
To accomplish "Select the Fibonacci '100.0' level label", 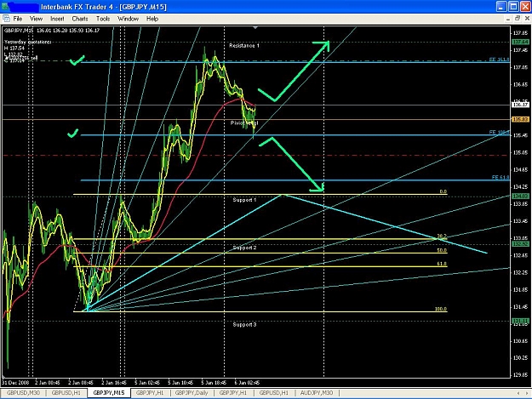I will pos(441,309).
